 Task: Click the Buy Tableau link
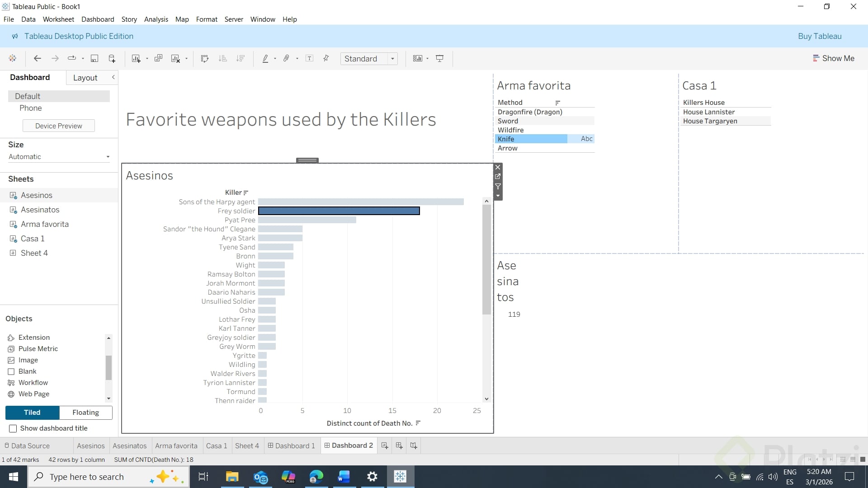[x=819, y=36]
